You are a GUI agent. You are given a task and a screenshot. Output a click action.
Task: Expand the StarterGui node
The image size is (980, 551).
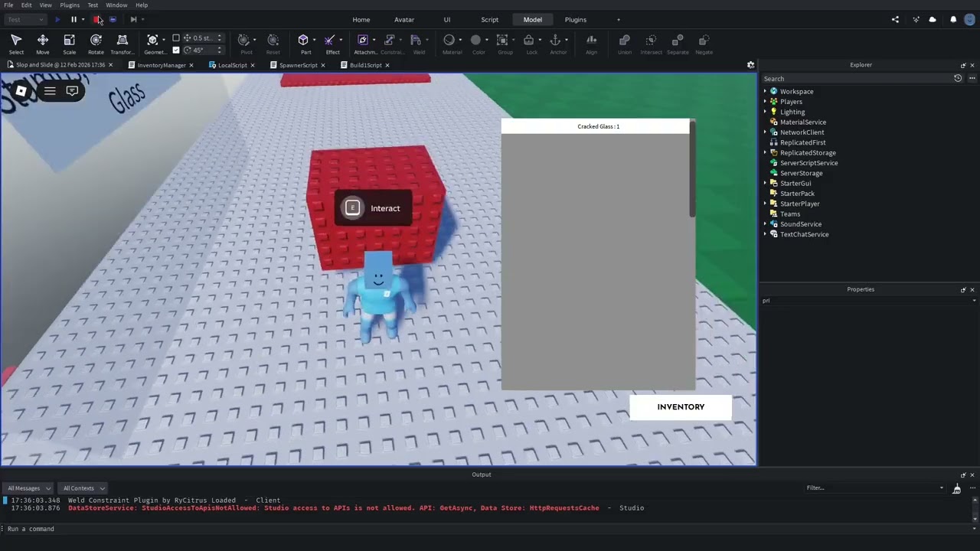point(765,183)
